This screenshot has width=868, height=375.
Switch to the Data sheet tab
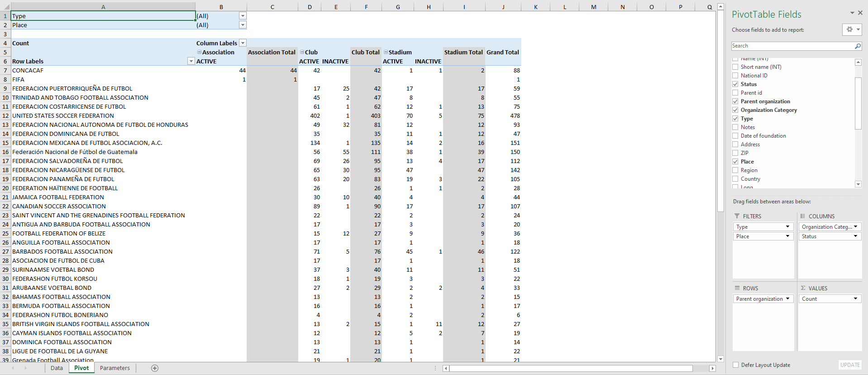tap(57, 368)
